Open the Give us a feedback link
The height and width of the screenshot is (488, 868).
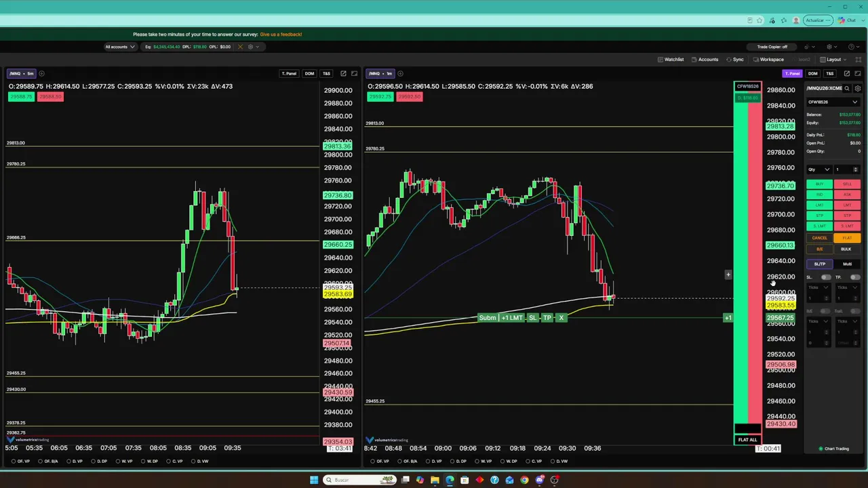point(281,34)
